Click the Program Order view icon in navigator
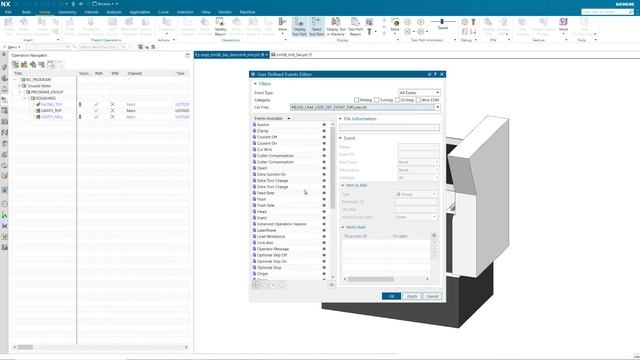 point(16,64)
